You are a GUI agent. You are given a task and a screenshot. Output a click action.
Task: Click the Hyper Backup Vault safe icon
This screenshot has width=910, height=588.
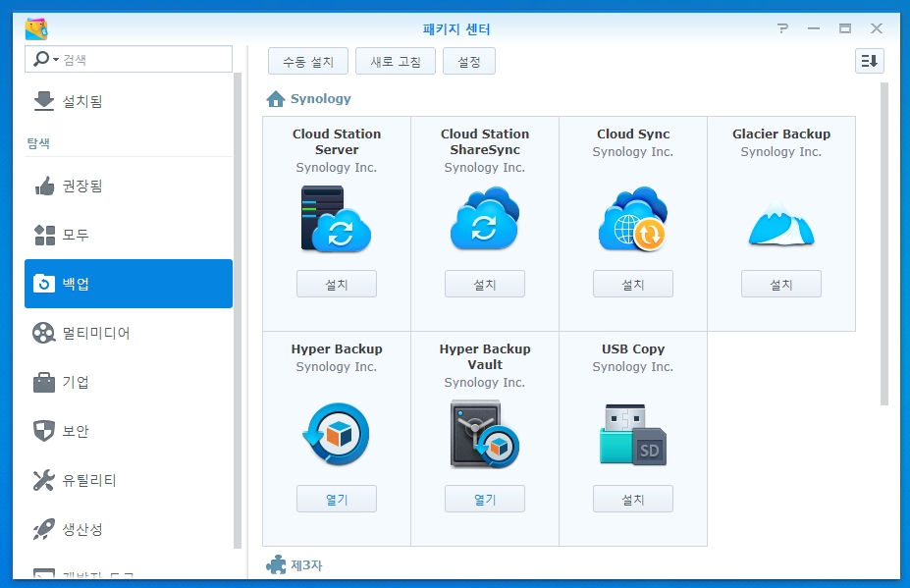(x=485, y=434)
